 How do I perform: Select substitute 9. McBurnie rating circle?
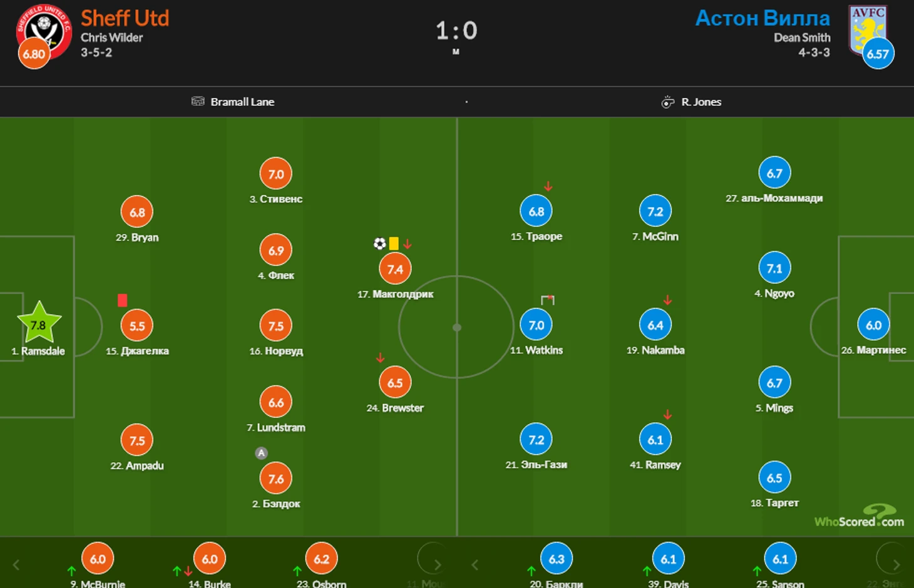[x=98, y=559]
